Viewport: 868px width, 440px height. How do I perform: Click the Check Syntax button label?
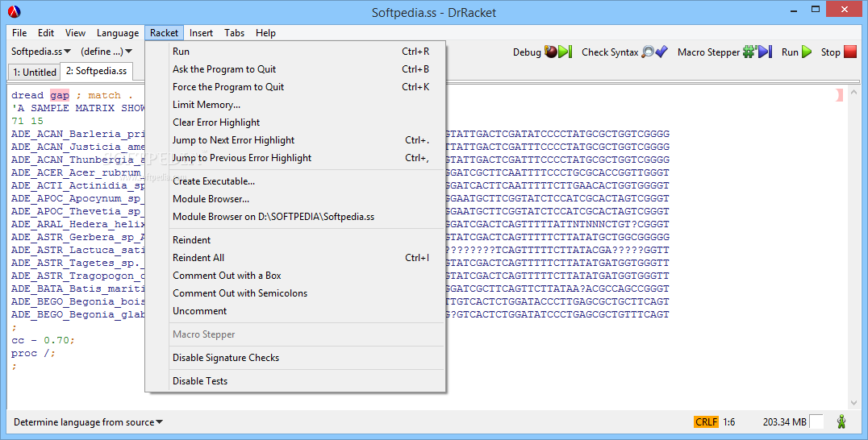coord(610,52)
